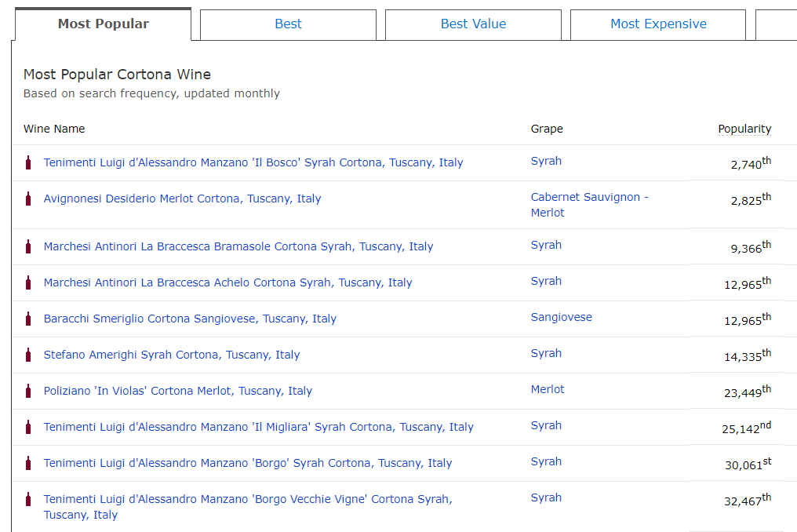Click the Grape column header
This screenshot has width=797, height=532.
pos(547,129)
